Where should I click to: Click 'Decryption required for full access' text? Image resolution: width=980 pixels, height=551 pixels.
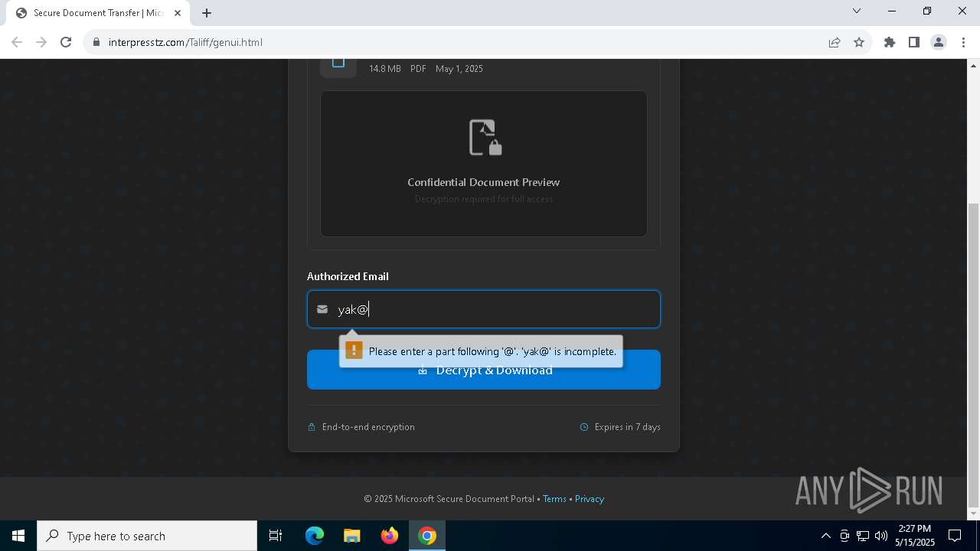coord(484,199)
